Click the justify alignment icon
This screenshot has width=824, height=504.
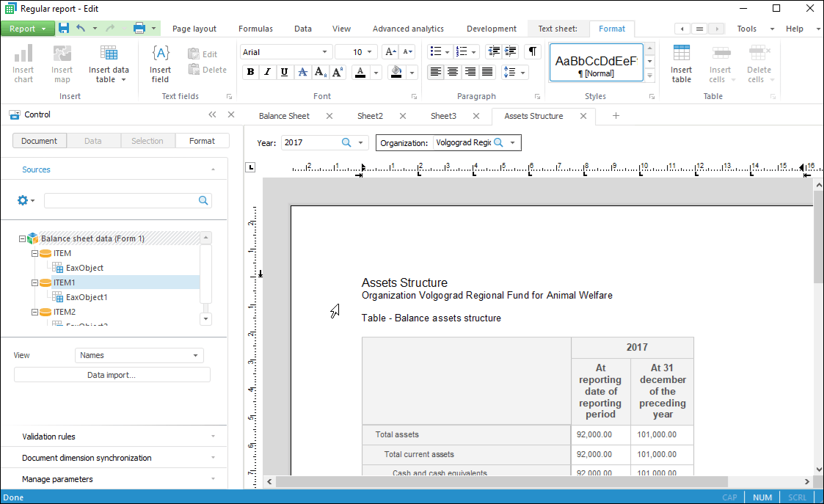(487, 72)
